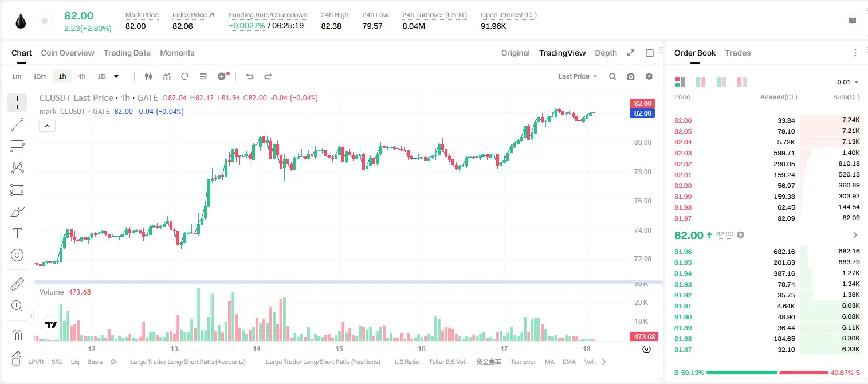868x384 pixels.
Task: Add CLUSDT to favorites with star
Action: (45, 21)
